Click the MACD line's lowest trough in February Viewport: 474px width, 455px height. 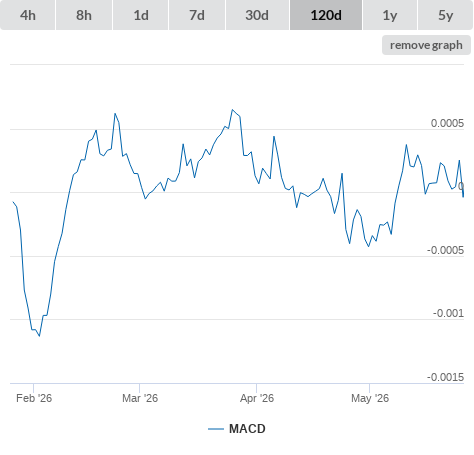[x=39, y=336]
